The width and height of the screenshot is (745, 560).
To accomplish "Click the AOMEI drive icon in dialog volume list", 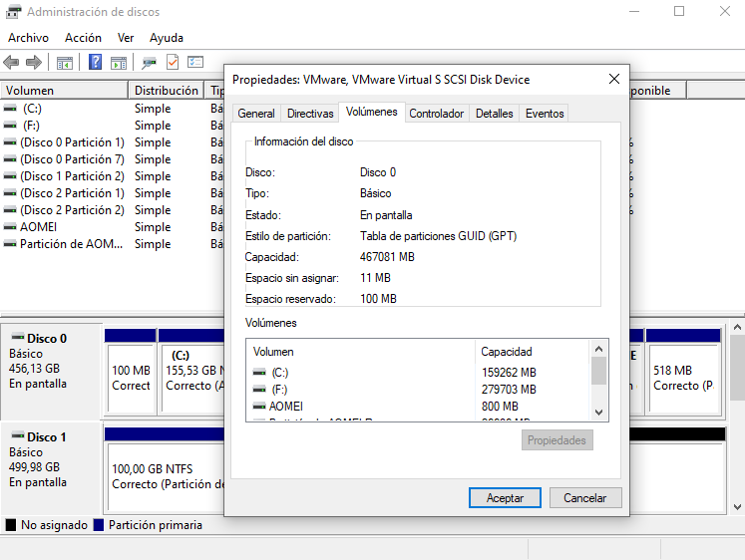I will point(259,407).
